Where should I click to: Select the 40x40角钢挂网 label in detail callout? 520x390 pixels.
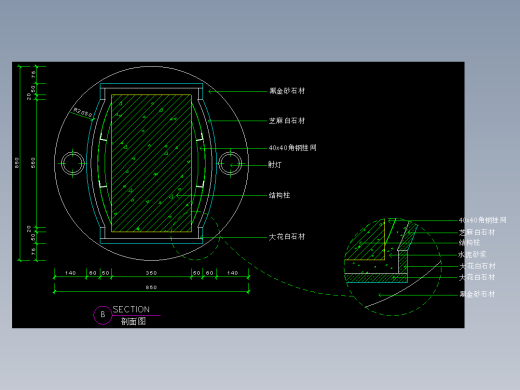coord(482,220)
